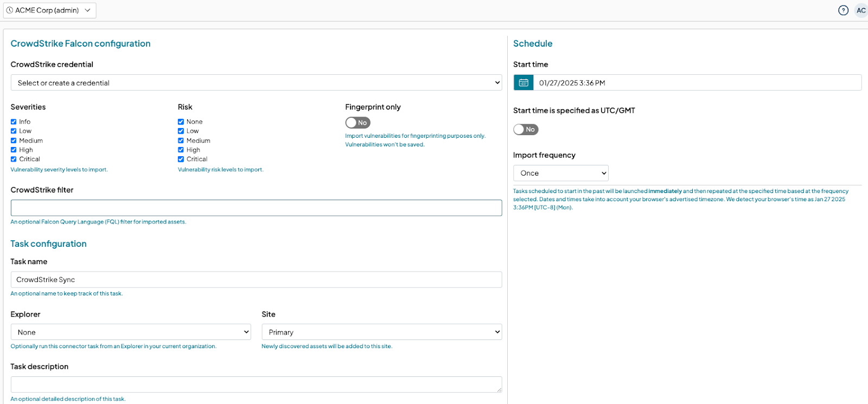Click the clock icon next to ACME Corp
868x404 pixels.
point(9,10)
